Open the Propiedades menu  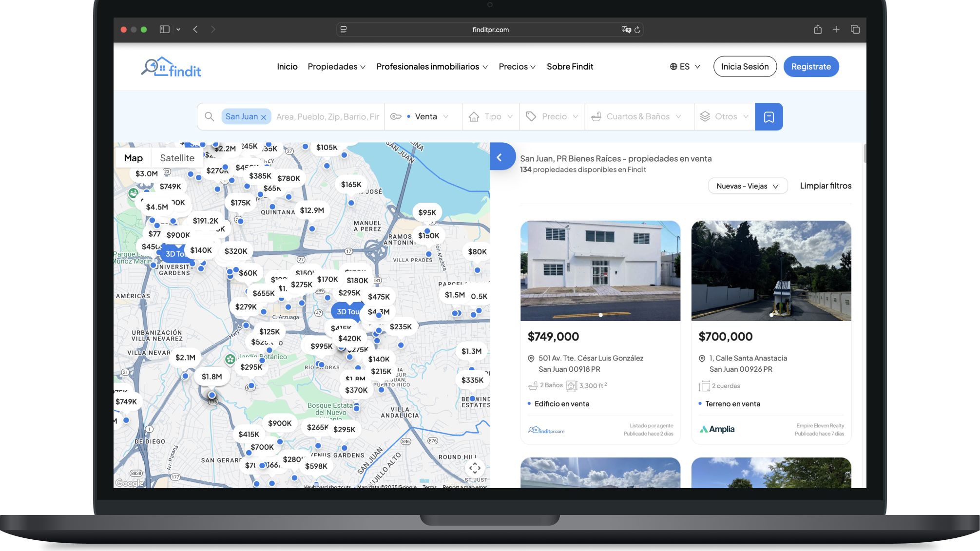tap(336, 67)
